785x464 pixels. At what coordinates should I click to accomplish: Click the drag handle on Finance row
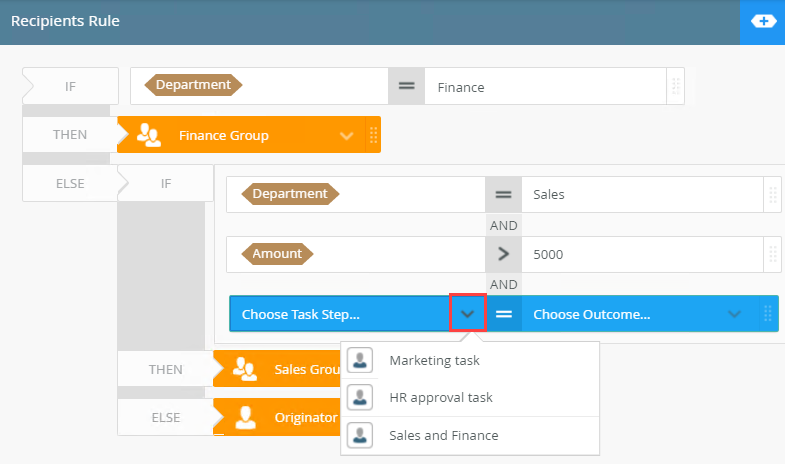[675, 86]
